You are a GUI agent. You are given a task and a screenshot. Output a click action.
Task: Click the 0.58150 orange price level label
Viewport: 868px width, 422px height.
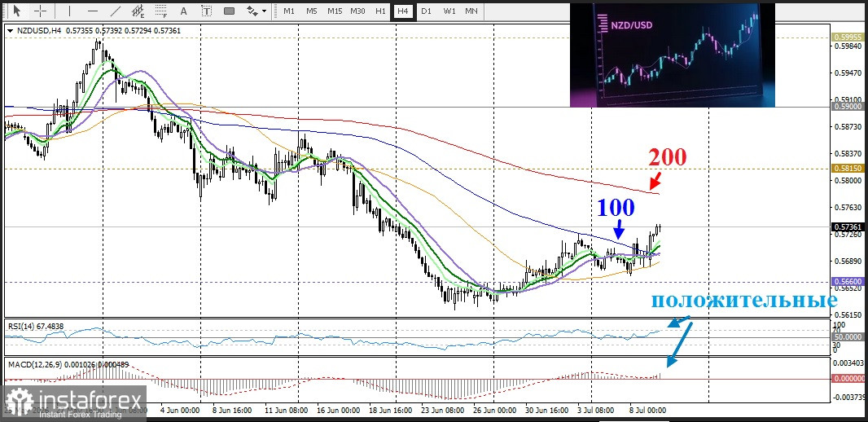point(847,169)
